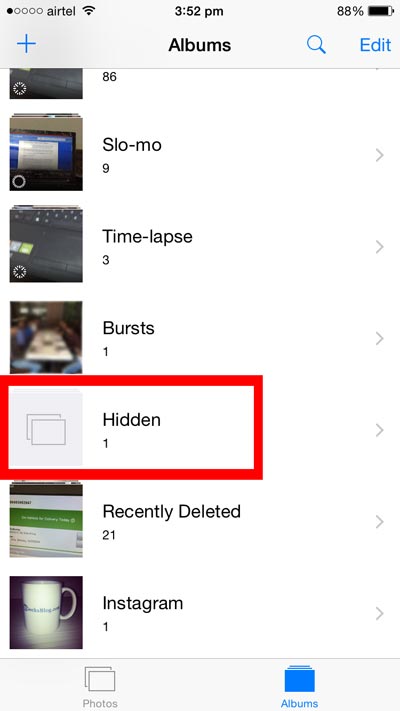Open Slo-mo album thumbnail

click(x=46, y=153)
